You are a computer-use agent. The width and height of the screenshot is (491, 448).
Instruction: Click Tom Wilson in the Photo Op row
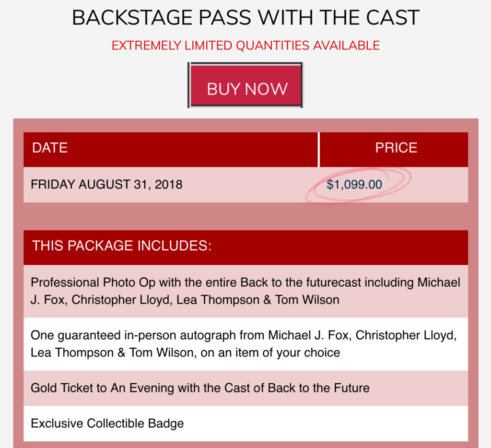(307, 300)
